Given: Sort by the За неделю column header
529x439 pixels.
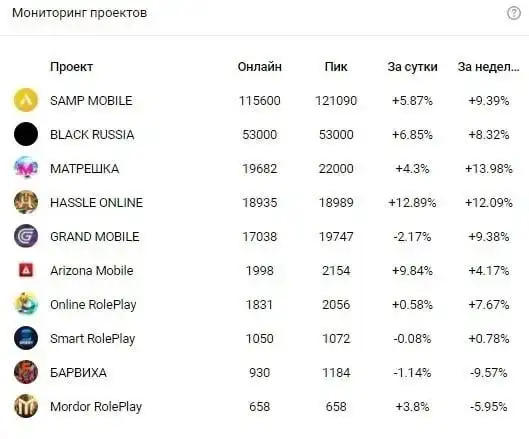Looking at the screenshot, I should point(489,67).
